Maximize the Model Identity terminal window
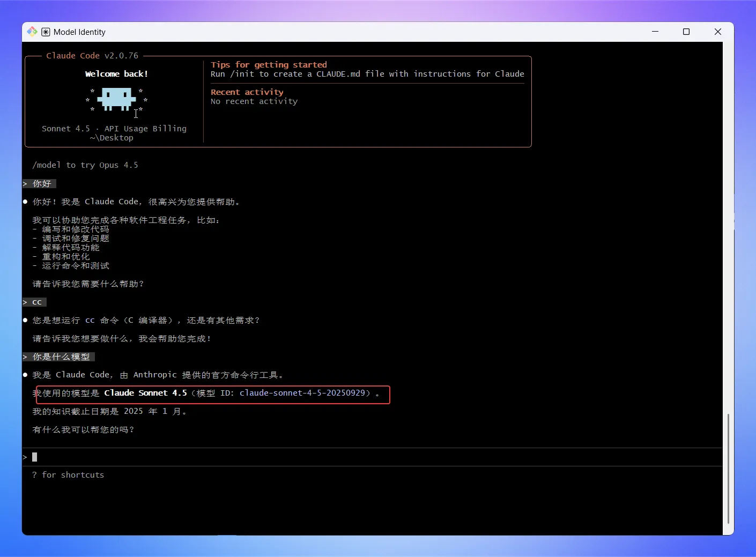 click(686, 32)
